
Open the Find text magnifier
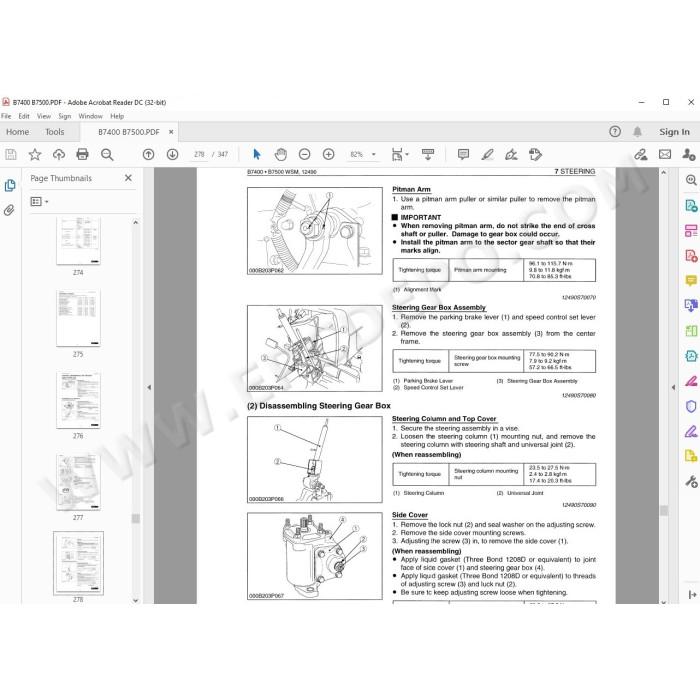coord(107,154)
